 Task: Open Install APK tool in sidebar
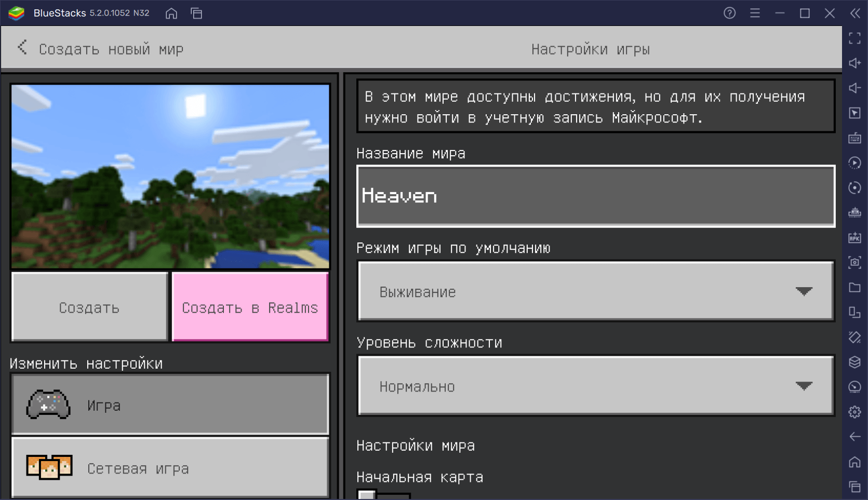[854, 238]
